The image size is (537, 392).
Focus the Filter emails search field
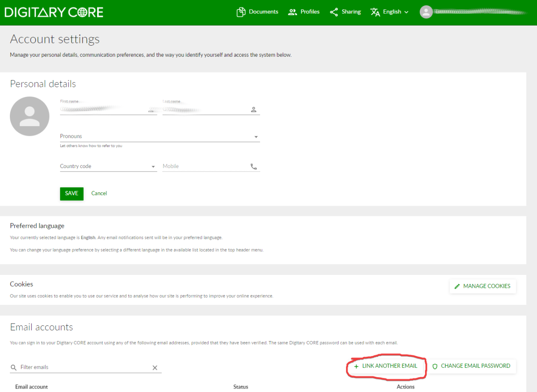click(85, 367)
